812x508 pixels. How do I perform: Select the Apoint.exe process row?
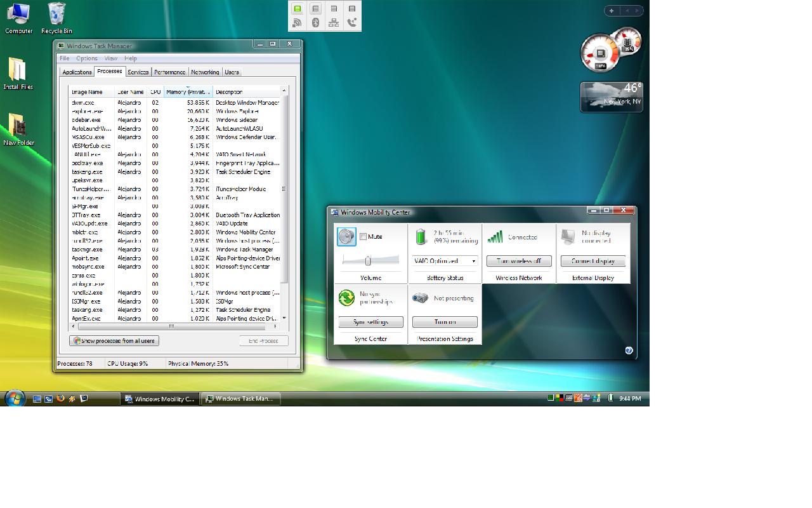175,258
